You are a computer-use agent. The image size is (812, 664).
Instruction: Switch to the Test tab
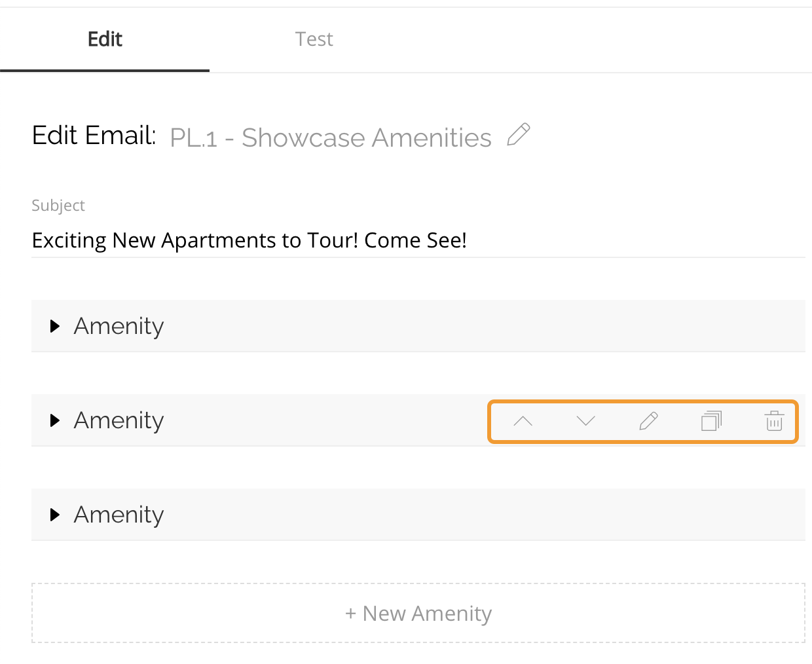tap(314, 39)
